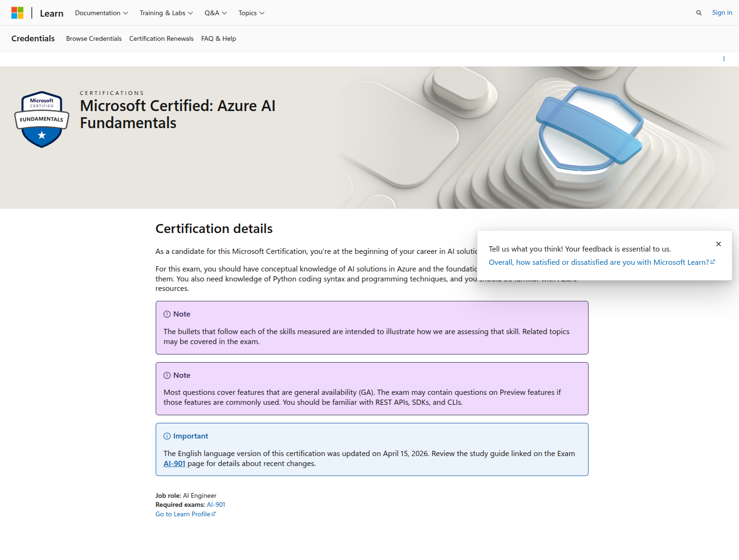Open the satisfaction survey link
739x560 pixels.
pos(602,262)
